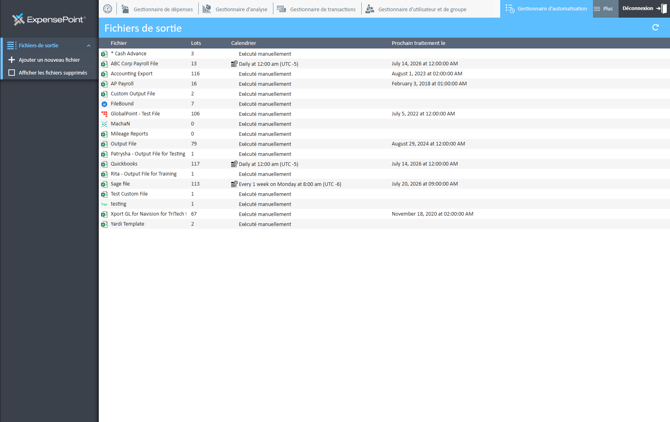
Task: Open the Mileage Reports entry
Action: click(x=129, y=134)
